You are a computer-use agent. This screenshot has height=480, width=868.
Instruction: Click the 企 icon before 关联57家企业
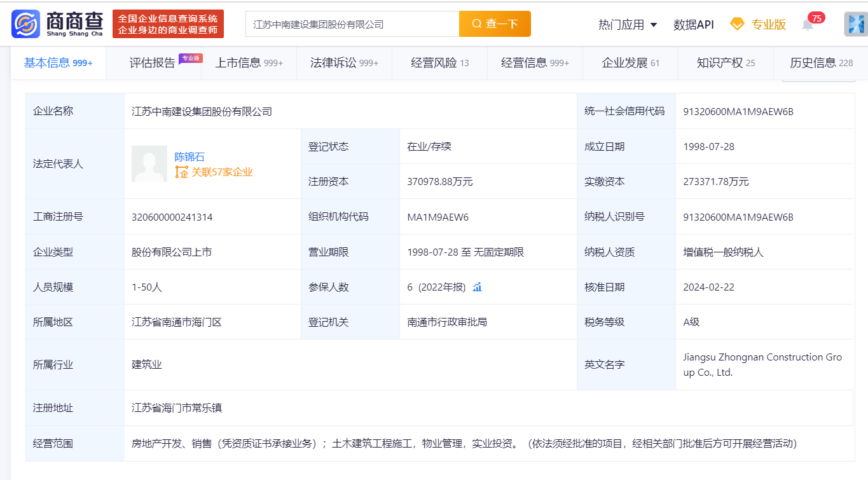click(182, 172)
